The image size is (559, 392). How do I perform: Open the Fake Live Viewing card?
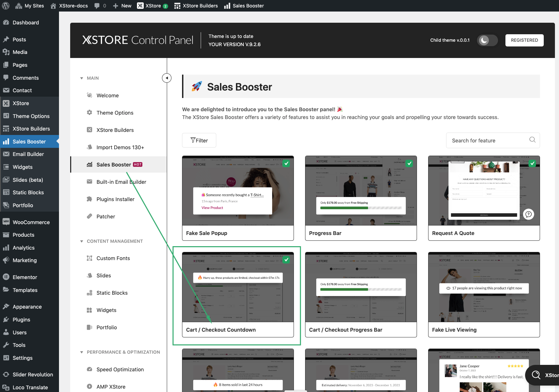tap(484, 295)
